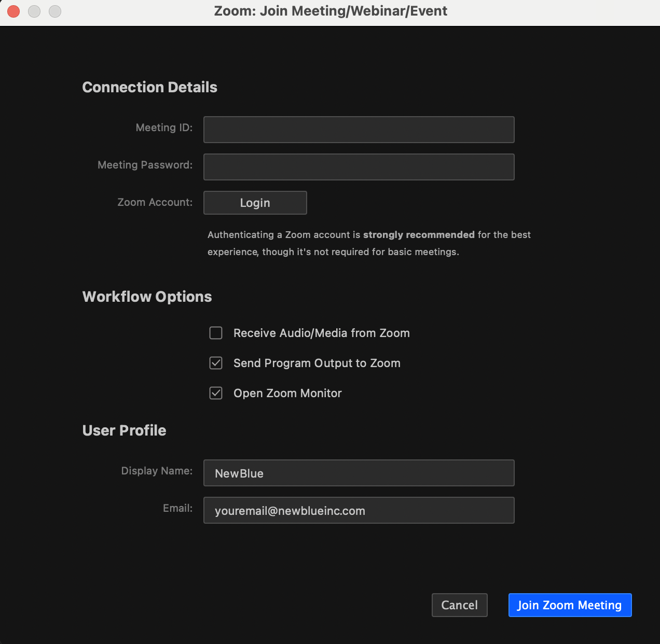660x644 pixels.
Task: Click the Display Name label
Action: (x=157, y=471)
